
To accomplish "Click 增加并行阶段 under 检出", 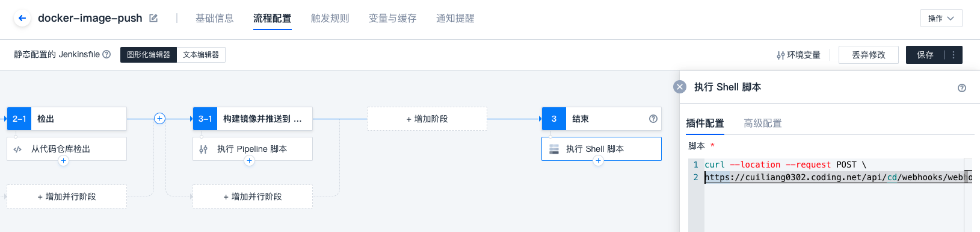I will click(67, 196).
